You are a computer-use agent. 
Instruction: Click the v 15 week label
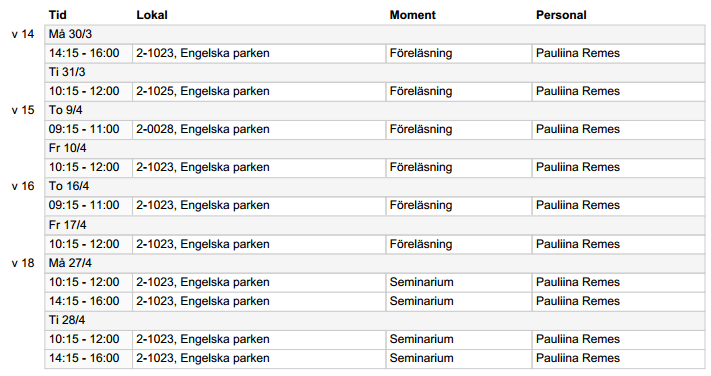point(23,110)
